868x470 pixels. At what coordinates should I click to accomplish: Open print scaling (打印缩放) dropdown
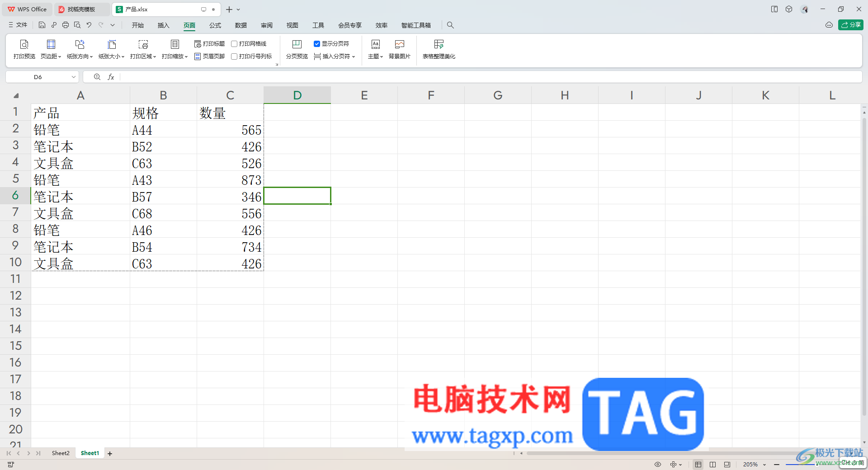pyautogui.click(x=175, y=49)
